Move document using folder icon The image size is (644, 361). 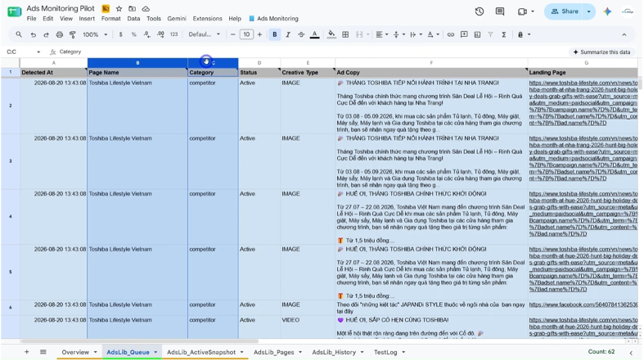[132, 9]
